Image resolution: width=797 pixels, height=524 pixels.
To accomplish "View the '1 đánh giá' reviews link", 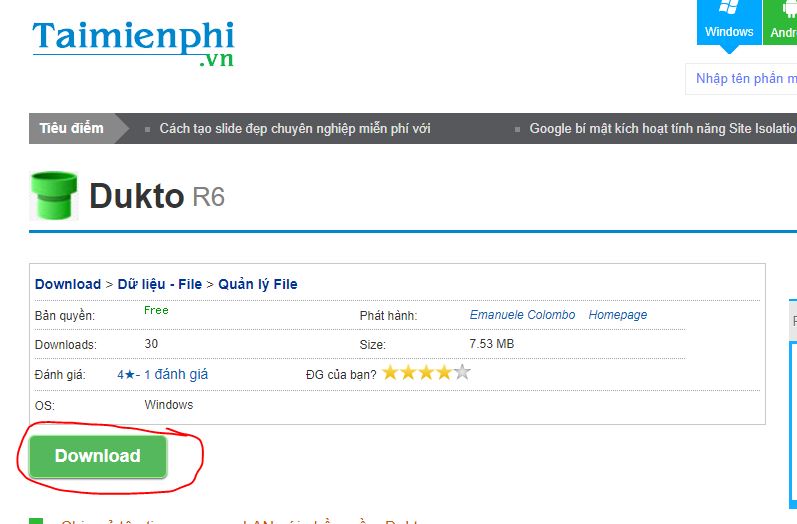I will (176, 374).
